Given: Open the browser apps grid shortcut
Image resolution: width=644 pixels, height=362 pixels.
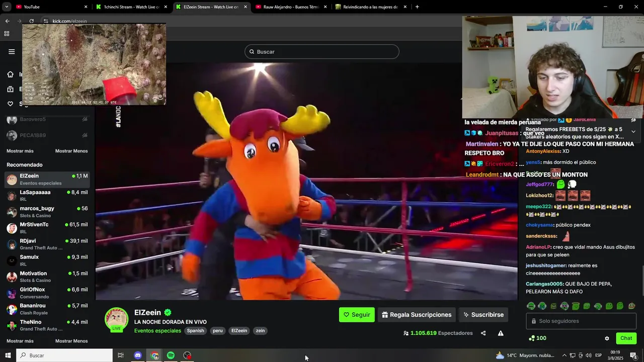Looking at the screenshot, I should [7, 34].
